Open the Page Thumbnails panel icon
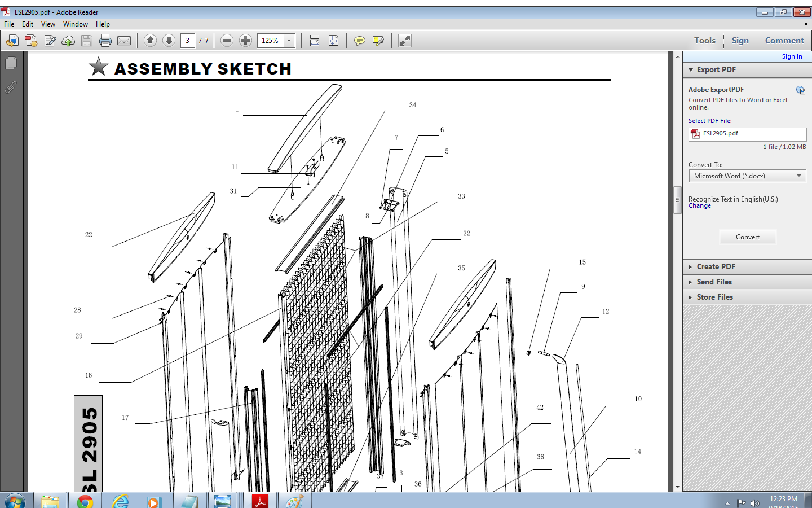812x508 pixels. (11, 63)
